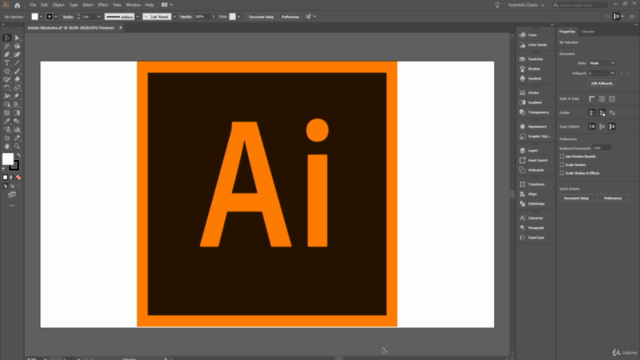Toggle Lock Guides button
This screenshot has width=640, height=360.
coord(602,113)
